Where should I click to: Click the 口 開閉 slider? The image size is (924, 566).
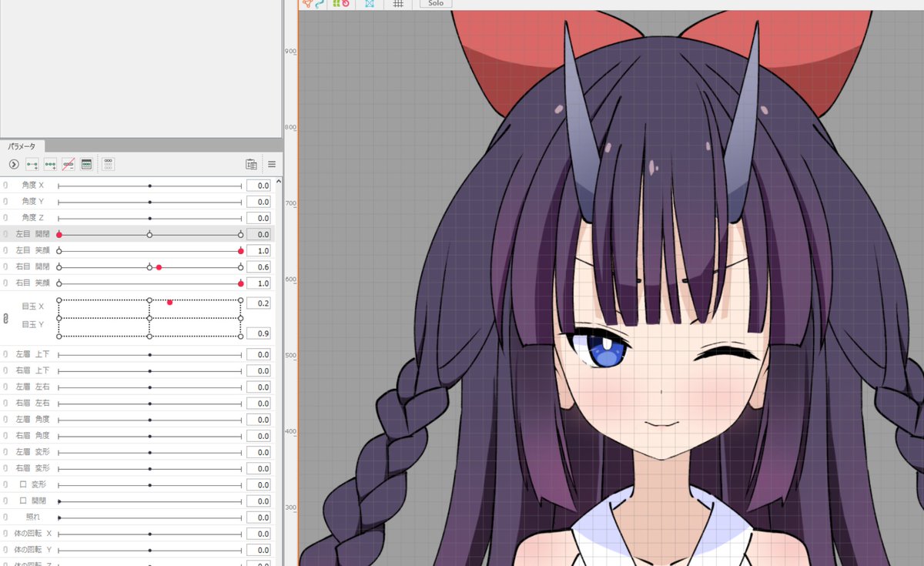pyautogui.click(x=149, y=501)
